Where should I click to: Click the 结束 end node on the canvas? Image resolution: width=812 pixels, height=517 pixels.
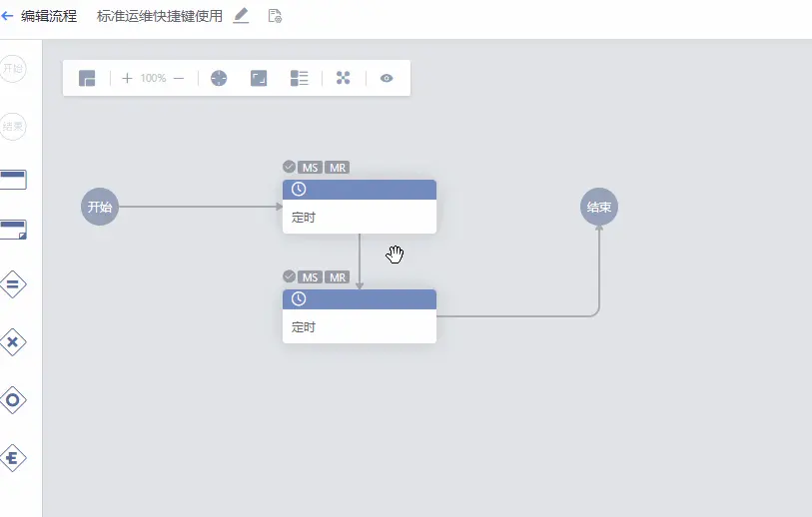click(599, 207)
